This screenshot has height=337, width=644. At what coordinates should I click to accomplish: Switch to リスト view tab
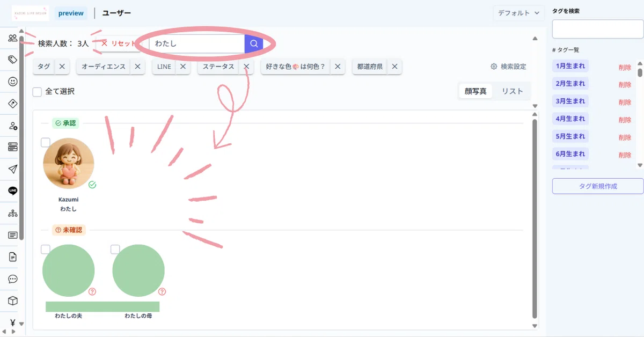click(x=512, y=91)
